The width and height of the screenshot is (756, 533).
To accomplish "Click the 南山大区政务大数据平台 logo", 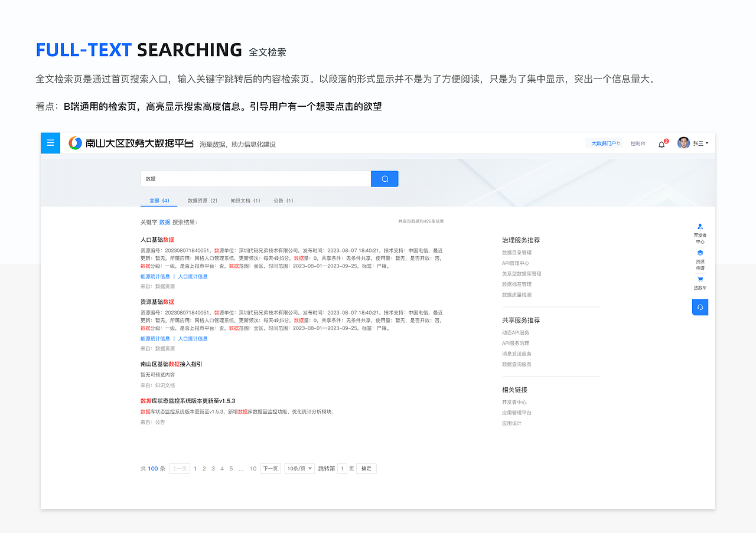I will (131, 143).
